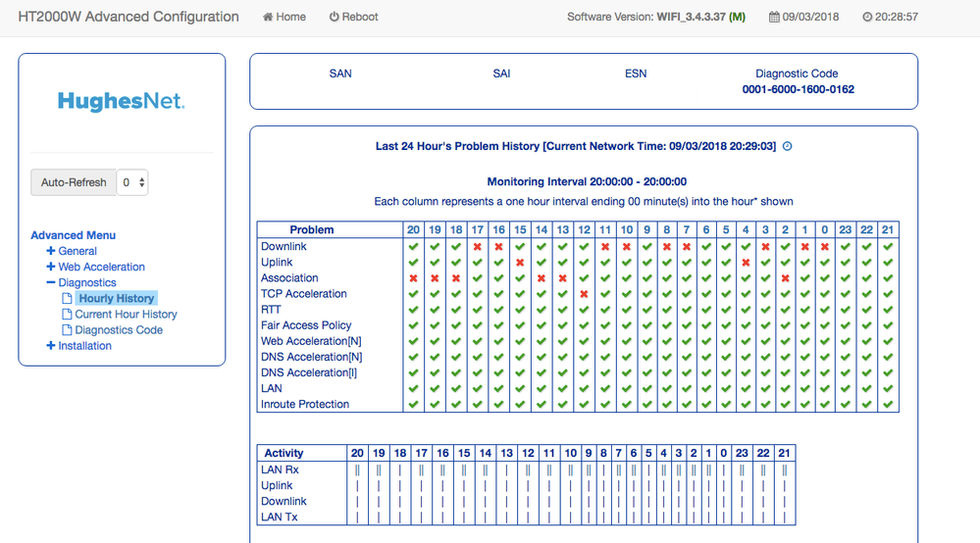Open the Diagnostics Code page
980x543 pixels.
point(119,330)
